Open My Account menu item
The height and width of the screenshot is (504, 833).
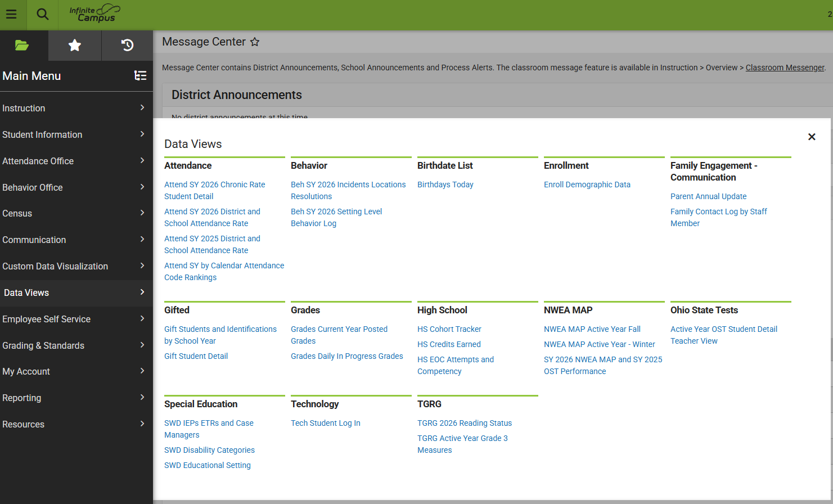76,371
